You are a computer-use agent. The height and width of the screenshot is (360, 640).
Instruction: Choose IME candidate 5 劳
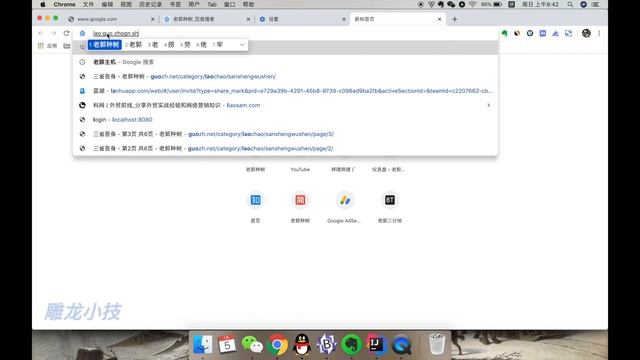185,44
